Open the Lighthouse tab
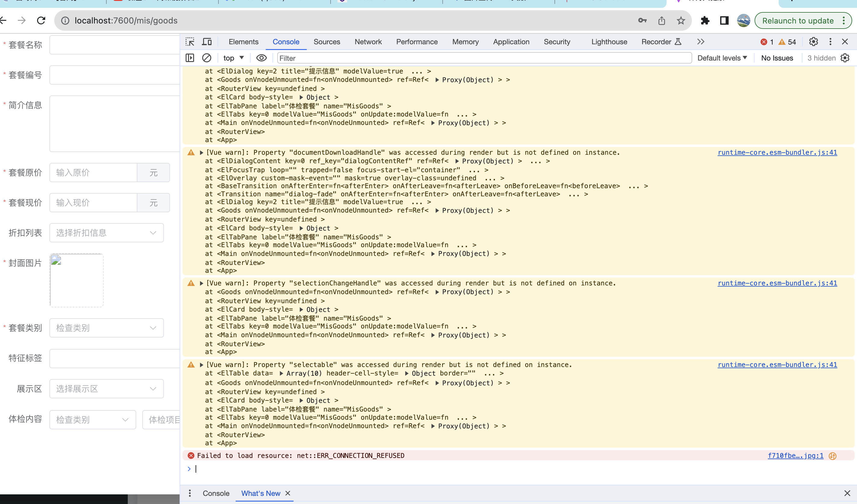Viewport: 857px width, 504px height. pos(609,42)
